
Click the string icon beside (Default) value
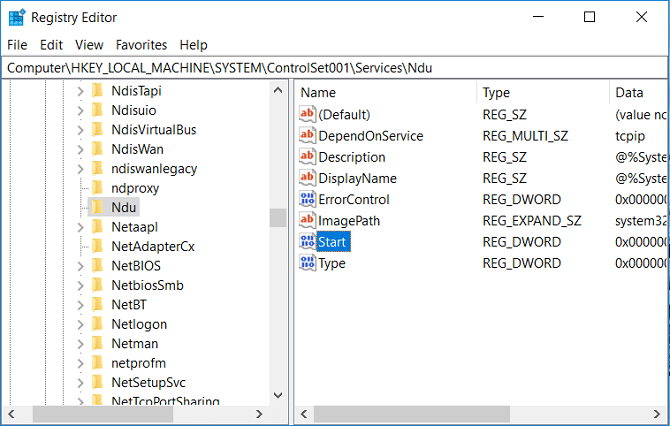pyautogui.click(x=307, y=114)
